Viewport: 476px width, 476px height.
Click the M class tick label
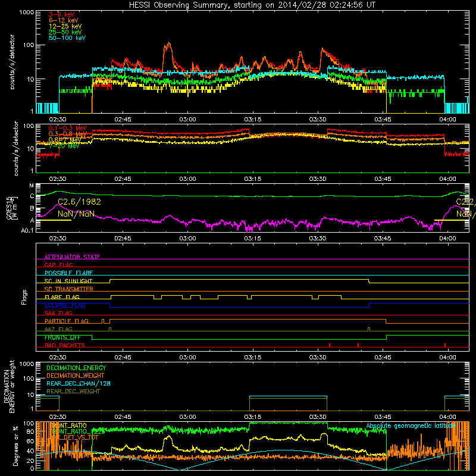[32, 186]
